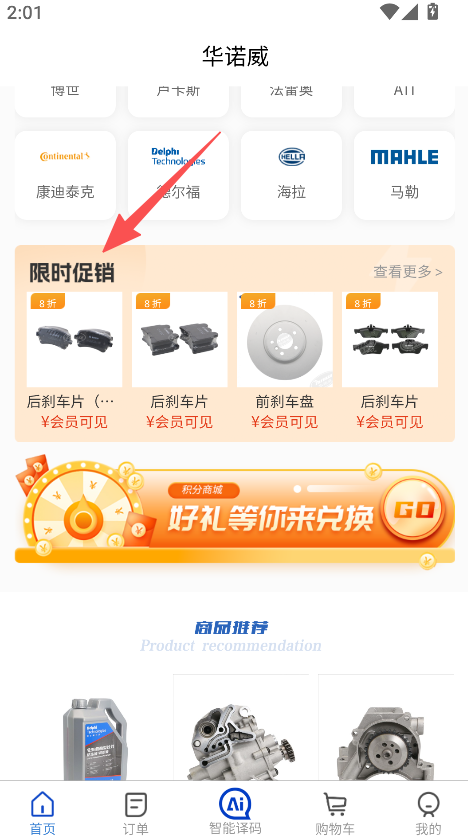468x840 pixels.
Task: Tap the 限时促销 section title
Action: [x=72, y=273]
